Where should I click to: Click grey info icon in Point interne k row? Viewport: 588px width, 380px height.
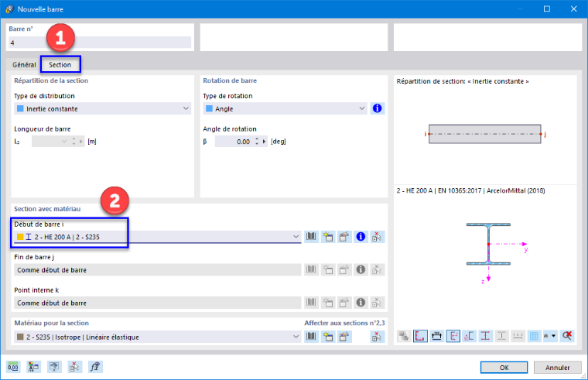361,303
